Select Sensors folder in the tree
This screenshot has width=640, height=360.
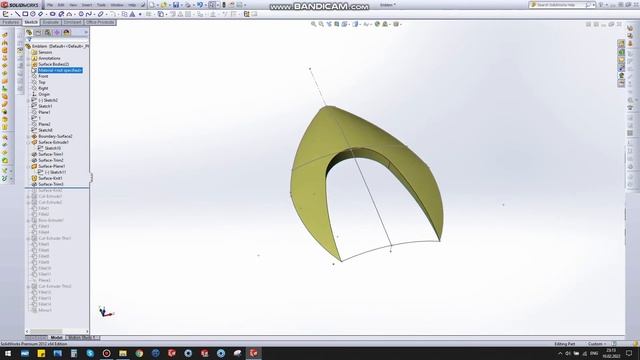click(x=45, y=53)
